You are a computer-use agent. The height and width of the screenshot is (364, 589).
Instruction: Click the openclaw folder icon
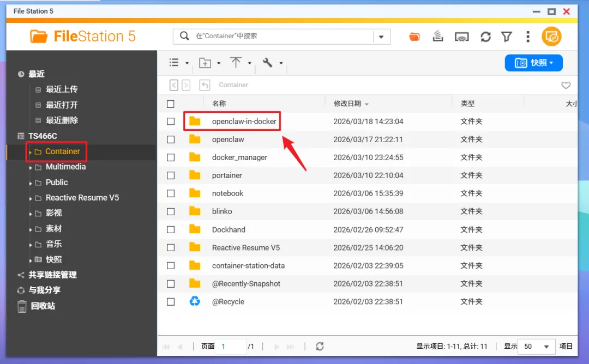[195, 139]
